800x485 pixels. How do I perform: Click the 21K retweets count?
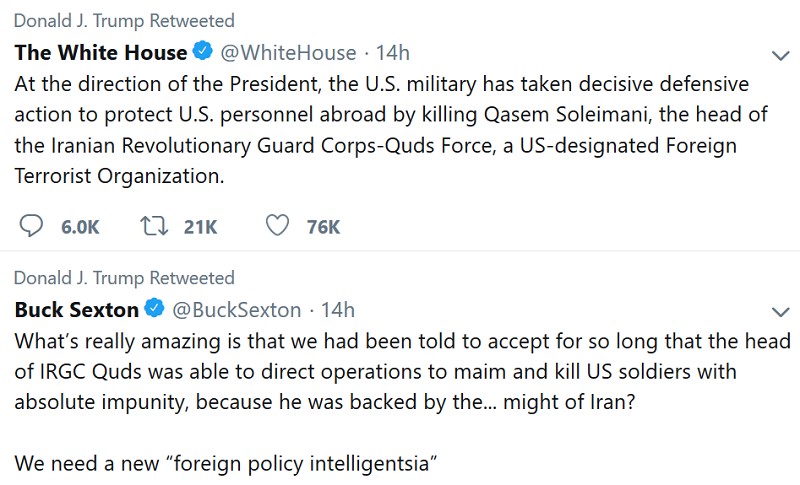pos(200,227)
